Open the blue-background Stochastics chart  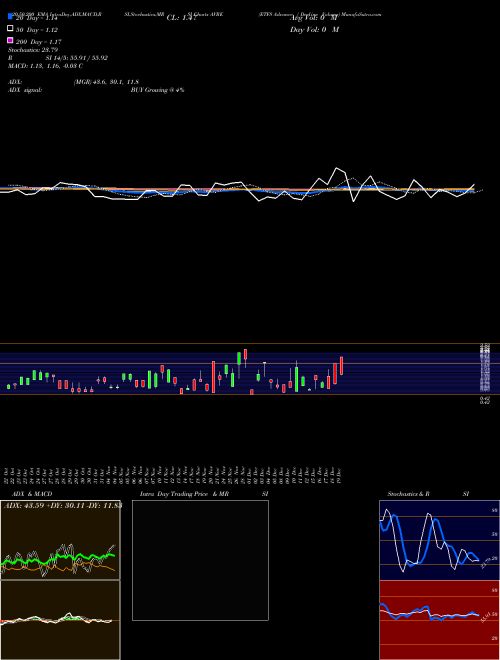click(439, 540)
